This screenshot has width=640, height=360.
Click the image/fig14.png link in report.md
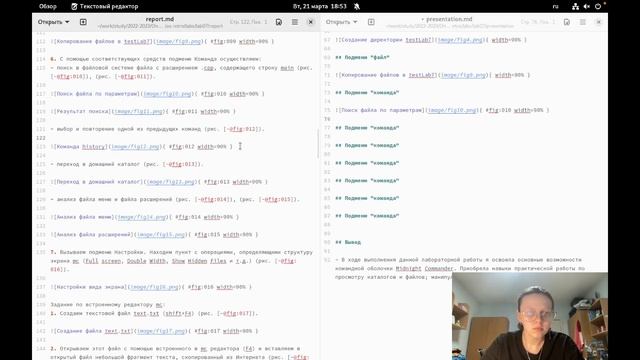point(142,217)
